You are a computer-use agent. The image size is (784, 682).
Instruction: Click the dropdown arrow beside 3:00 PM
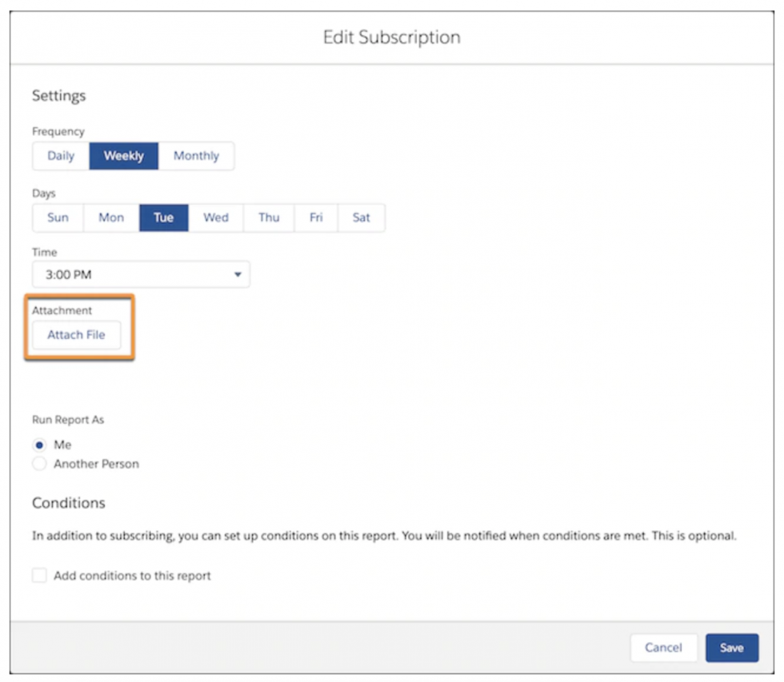coord(238,274)
